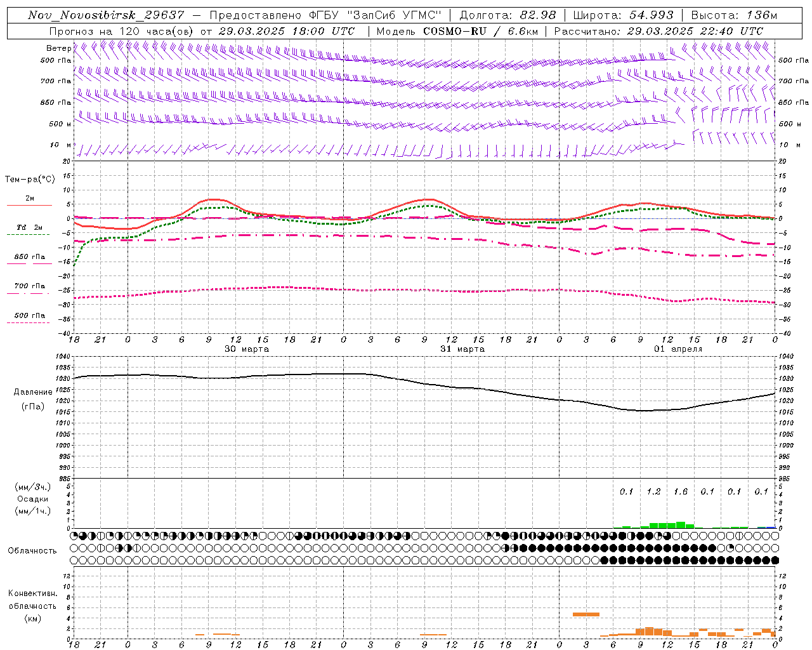Click the "(мм/1ч.)" precipitation unit label

coord(33,511)
